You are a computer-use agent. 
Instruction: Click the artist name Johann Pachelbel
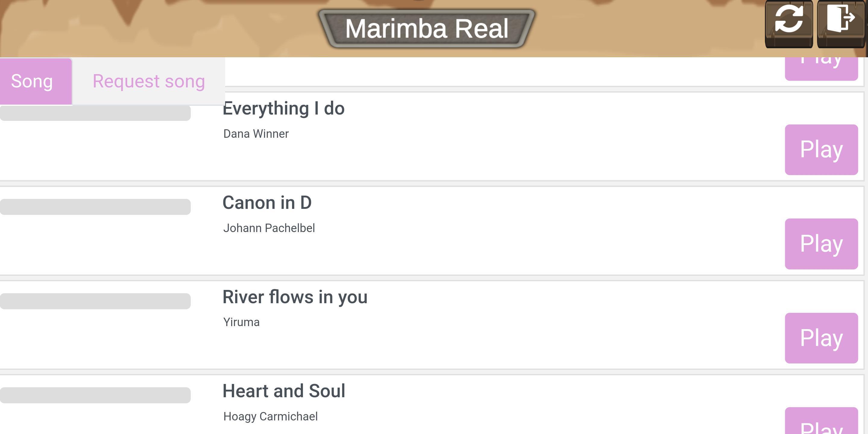click(269, 228)
